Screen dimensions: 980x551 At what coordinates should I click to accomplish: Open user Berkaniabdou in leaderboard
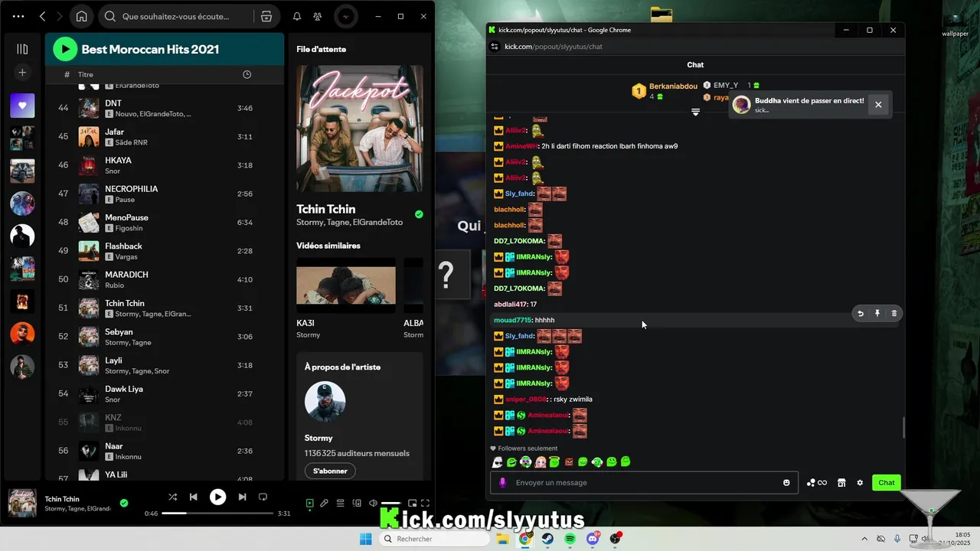coord(673,86)
